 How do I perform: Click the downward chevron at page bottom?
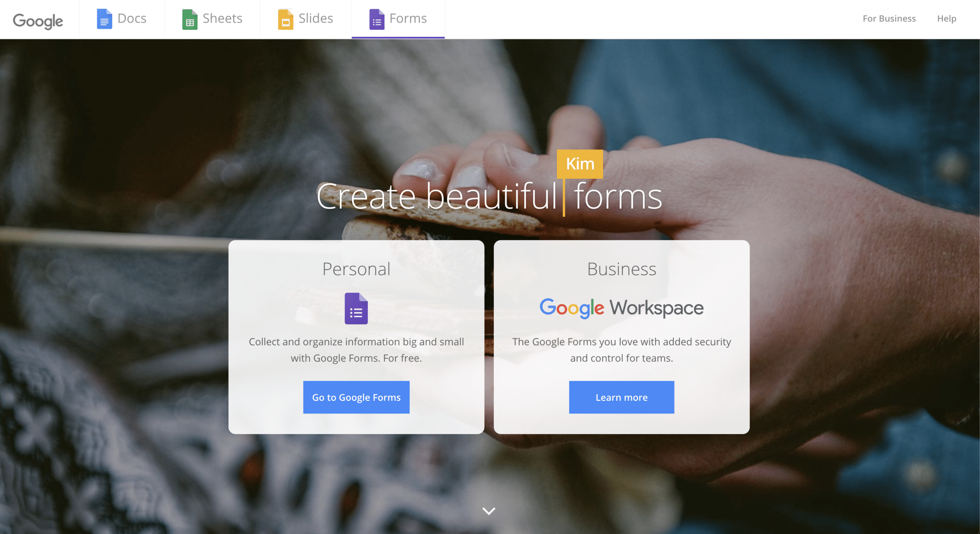(x=489, y=511)
